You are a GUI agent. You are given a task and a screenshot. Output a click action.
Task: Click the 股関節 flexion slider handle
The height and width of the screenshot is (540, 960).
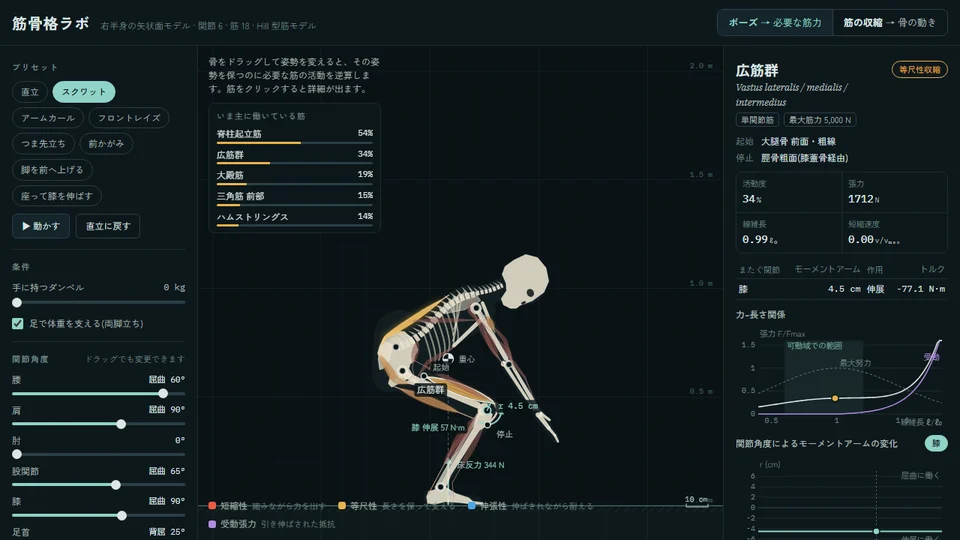pyautogui.click(x=116, y=485)
